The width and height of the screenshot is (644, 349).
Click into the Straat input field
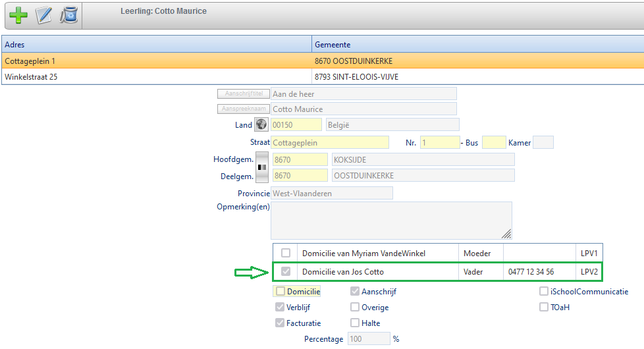(x=329, y=142)
